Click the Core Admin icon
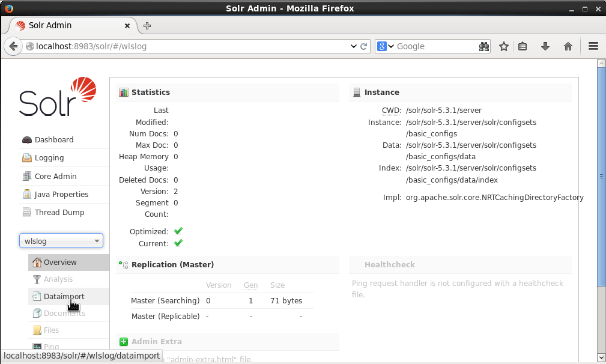Viewport: 606px width, 364px height. pos(26,176)
